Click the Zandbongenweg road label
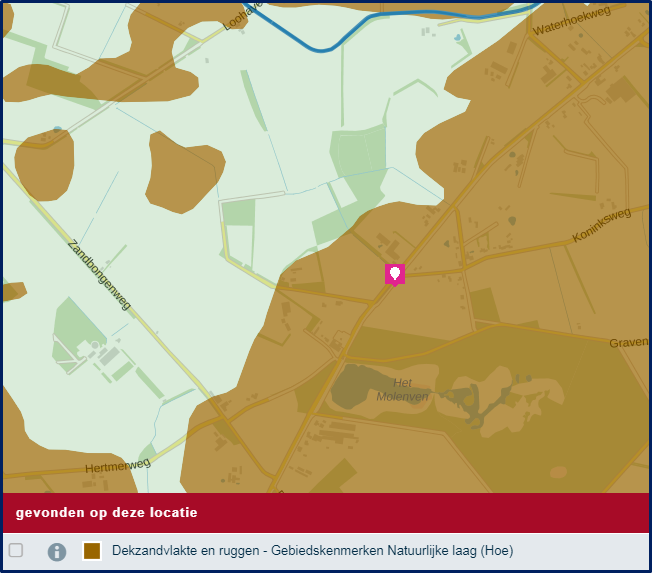Viewport: 652px width, 573px height. click(x=99, y=274)
